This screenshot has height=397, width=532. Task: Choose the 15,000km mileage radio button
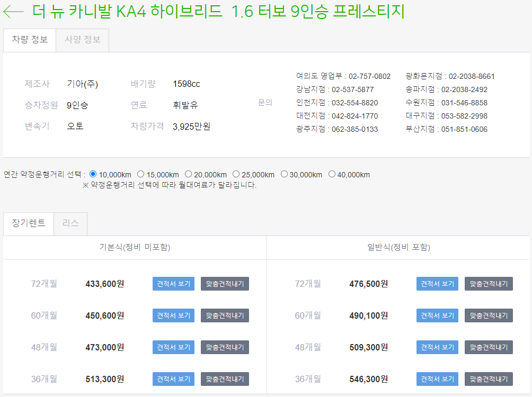coord(140,174)
